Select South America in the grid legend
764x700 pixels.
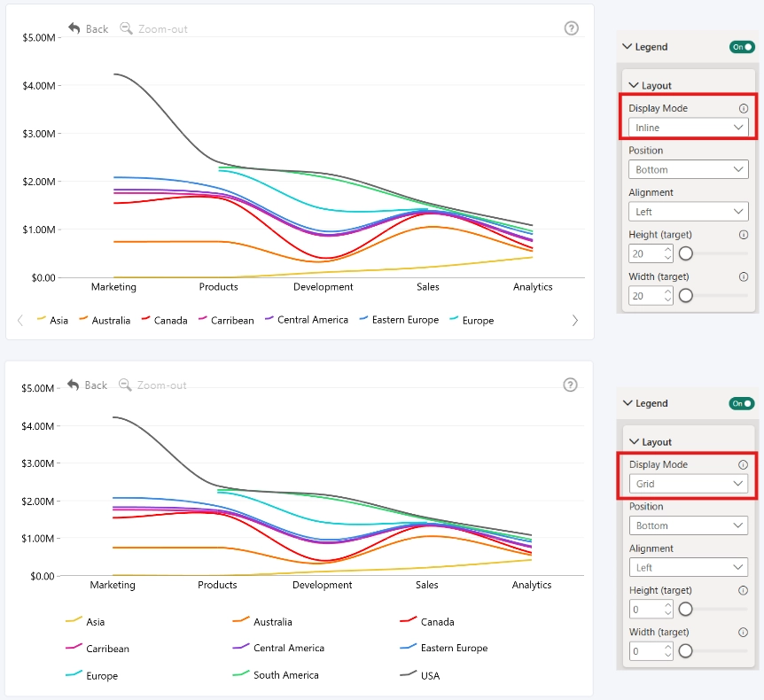(x=276, y=675)
